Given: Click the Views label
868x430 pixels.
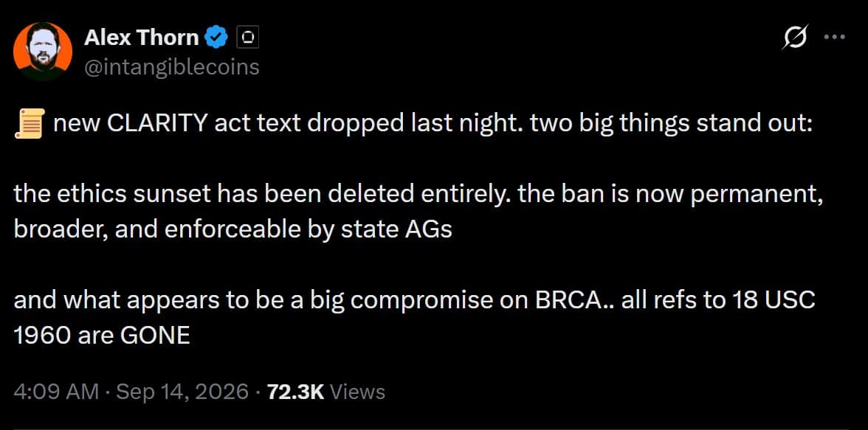Looking at the screenshot, I should [357, 392].
